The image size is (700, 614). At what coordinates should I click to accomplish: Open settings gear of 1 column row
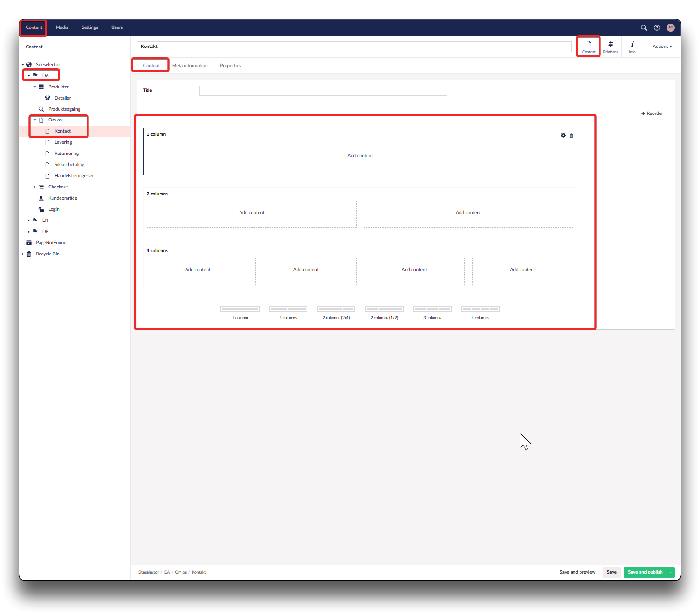tap(563, 135)
